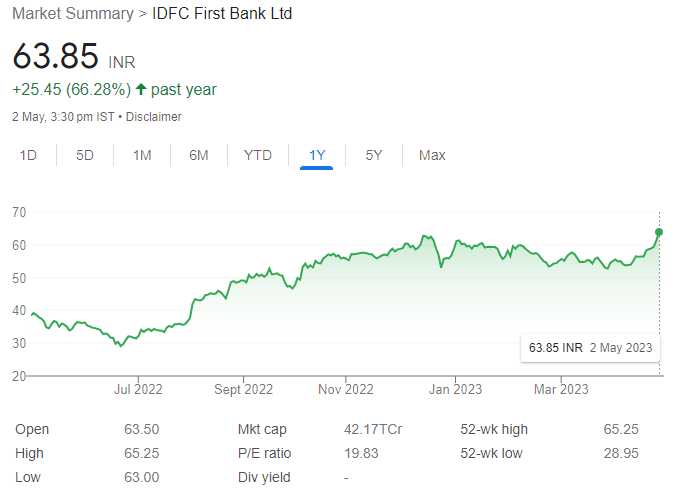682x499 pixels.
Task: Click the IDFC First Bank Ltd title
Action: pyautogui.click(x=222, y=13)
